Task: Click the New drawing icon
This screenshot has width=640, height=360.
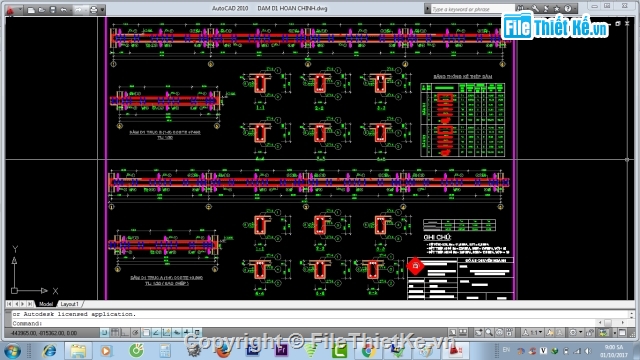Action: [31, 10]
